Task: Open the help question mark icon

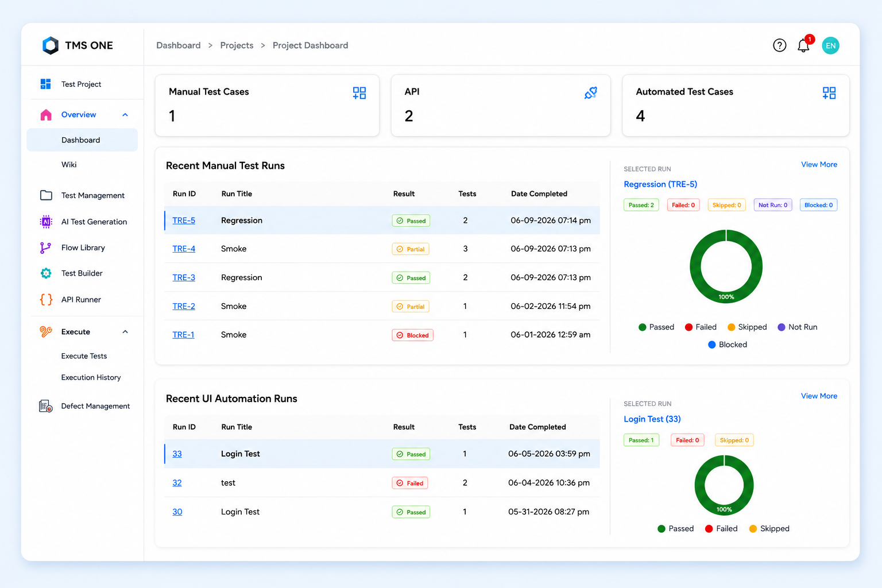Action: [x=779, y=45]
